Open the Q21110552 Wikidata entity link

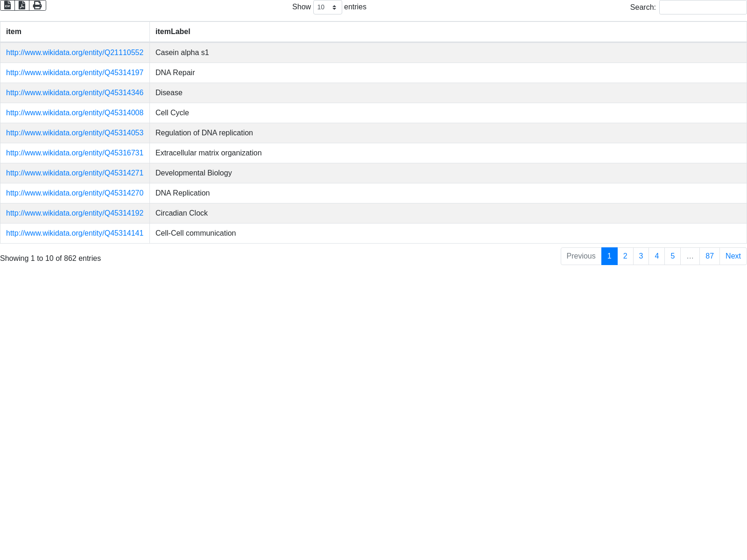(x=75, y=53)
